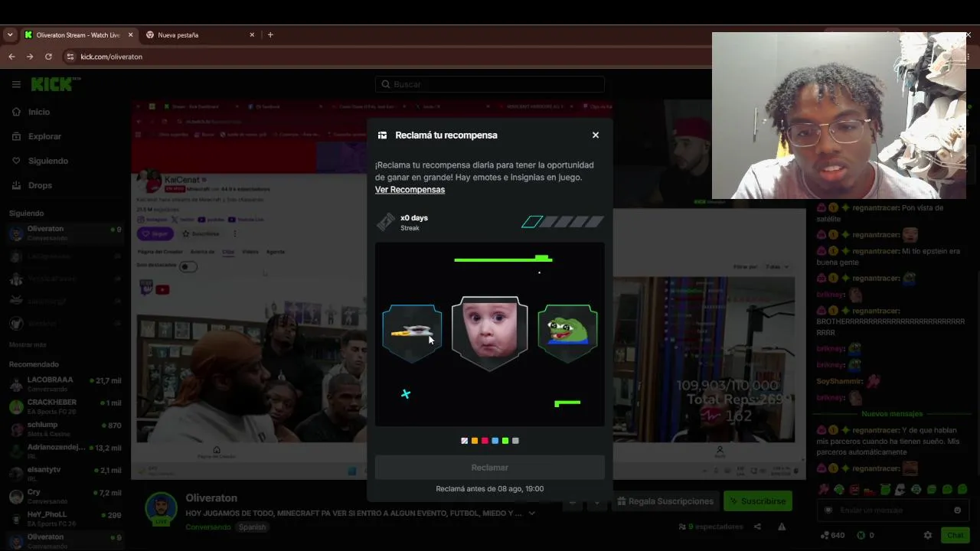Click the greyed-out Reclamar button

coord(490,468)
